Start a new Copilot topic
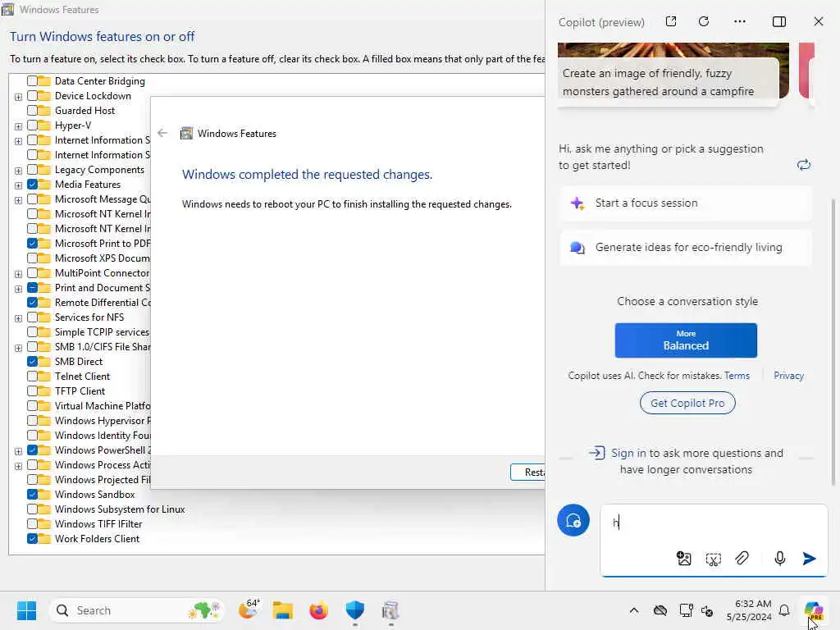Viewport: 840px width, 630px height. click(x=573, y=520)
